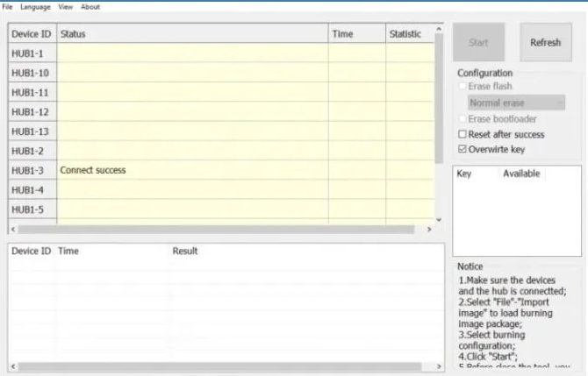Select the HUB1-11 row
The width and height of the screenshot is (588, 376).
(x=221, y=92)
